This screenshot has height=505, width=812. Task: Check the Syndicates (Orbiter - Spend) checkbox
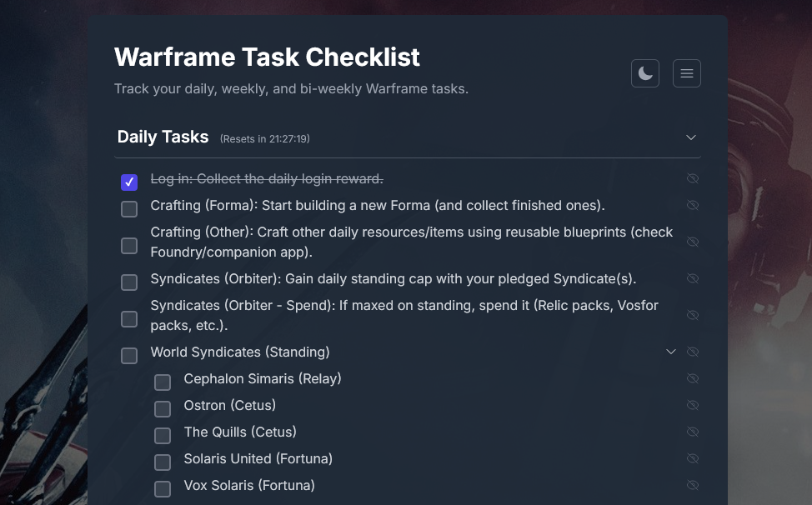coord(129,318)
